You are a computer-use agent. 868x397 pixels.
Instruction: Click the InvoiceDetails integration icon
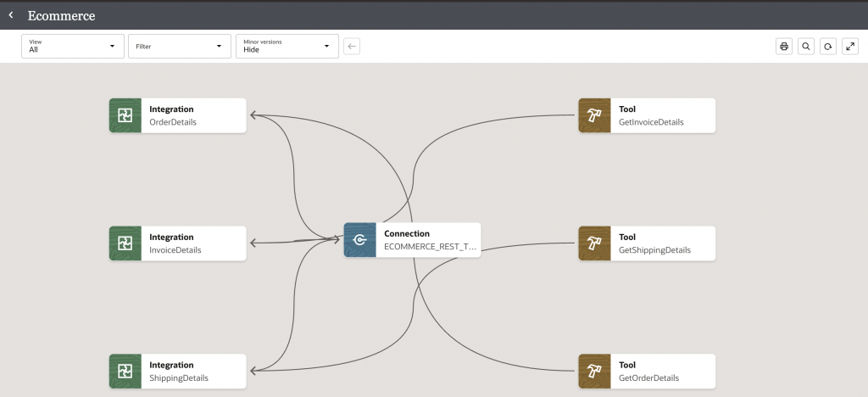[x=125, y=243]
